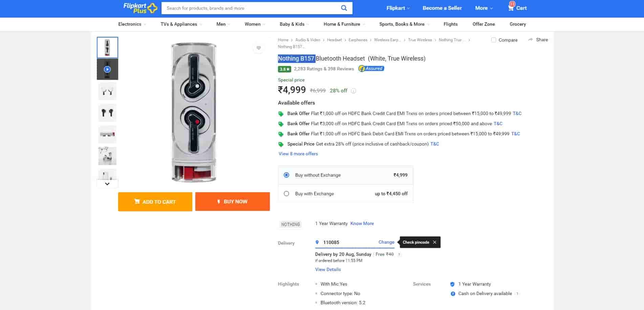The width and height of the screenshot is (644, 310).
Task: Go to Offer Zone
Action: [x=484, y=24]
